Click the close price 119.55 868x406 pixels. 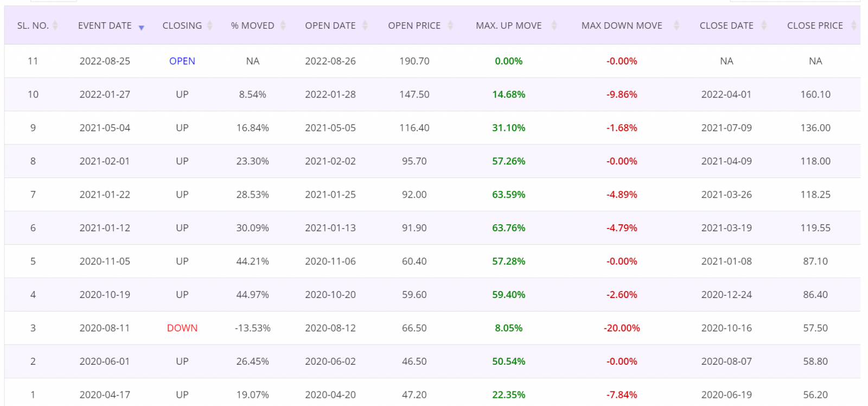click(x=815, y=228)
